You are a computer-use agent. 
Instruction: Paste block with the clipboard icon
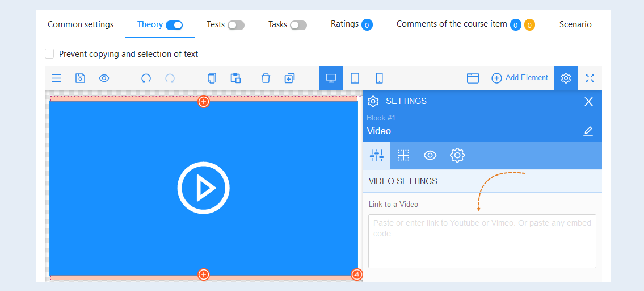click(235, 78)
